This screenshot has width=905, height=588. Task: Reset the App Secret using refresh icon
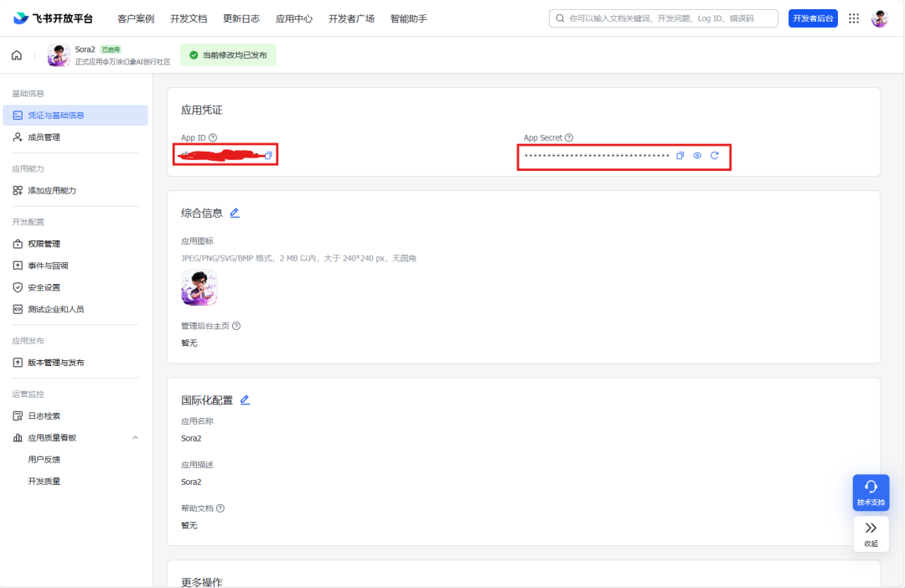coord(715,156)
